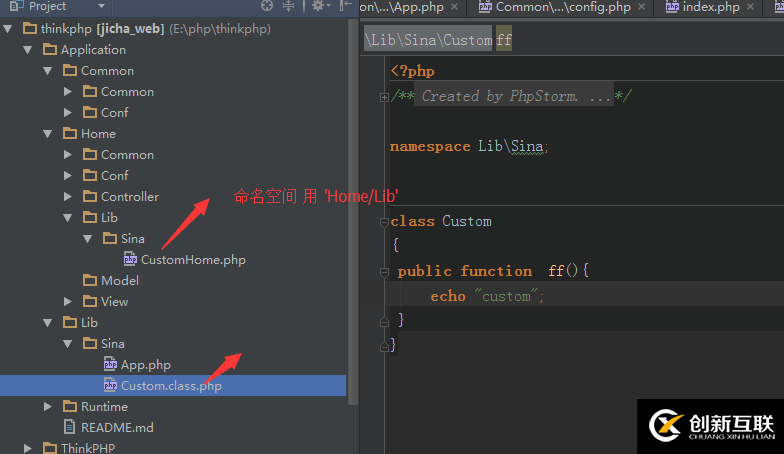Click the Controller folder icon

click(x=90, y=196)
